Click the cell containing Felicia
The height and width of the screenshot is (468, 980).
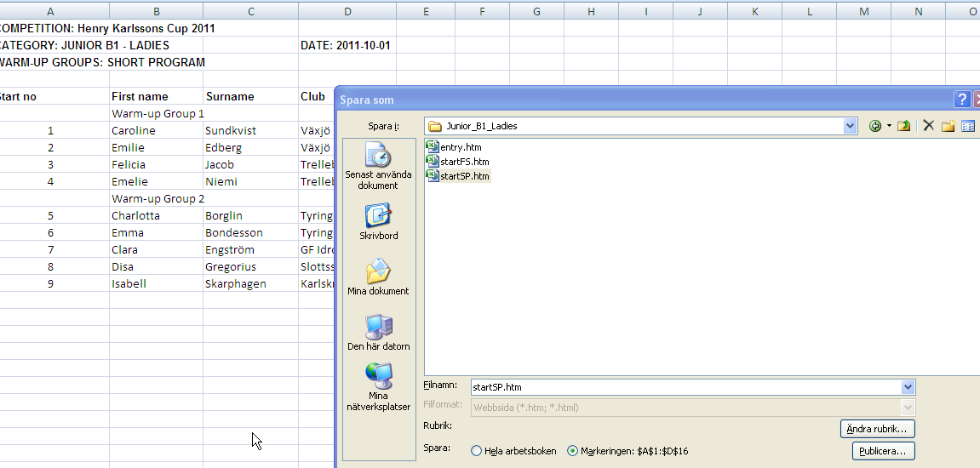point(157,164)
